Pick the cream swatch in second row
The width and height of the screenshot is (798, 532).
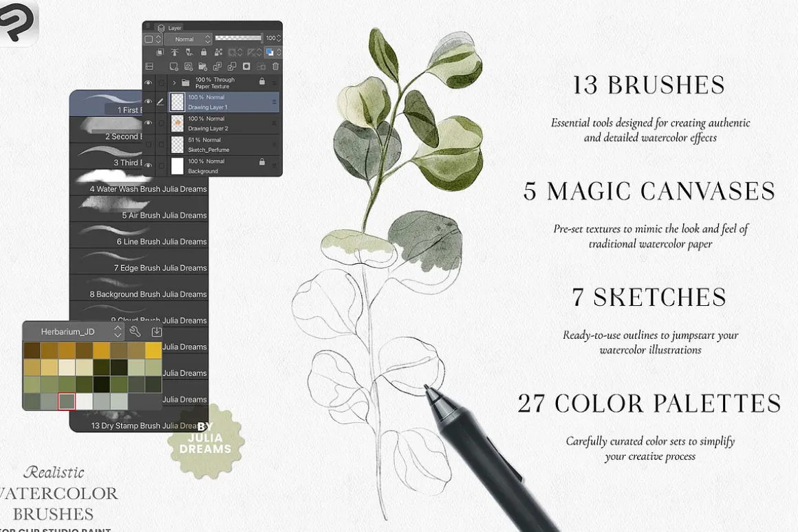click(x=67, y=367)
